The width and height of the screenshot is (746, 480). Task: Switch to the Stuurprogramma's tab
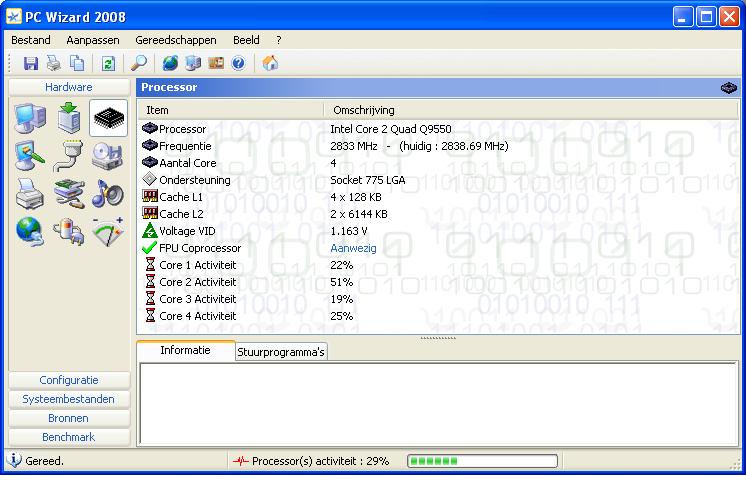pos(281,352)
